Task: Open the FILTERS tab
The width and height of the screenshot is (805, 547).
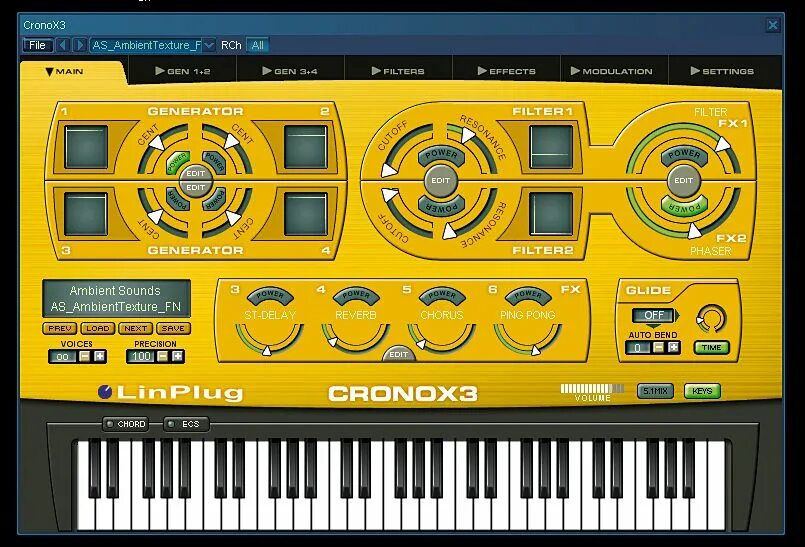Action: [x=398, y=71]
